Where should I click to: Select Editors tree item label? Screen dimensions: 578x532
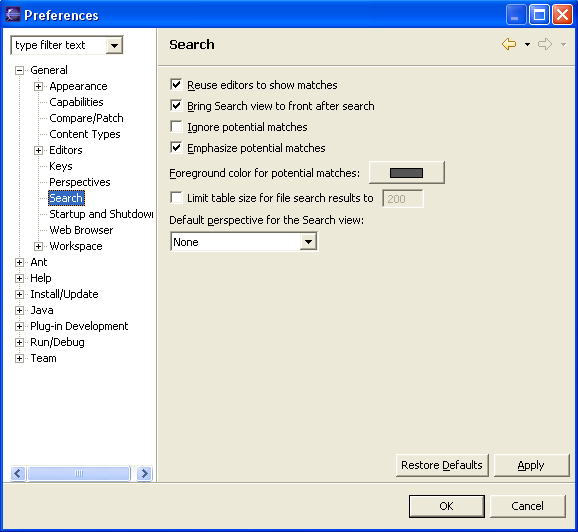66,150
